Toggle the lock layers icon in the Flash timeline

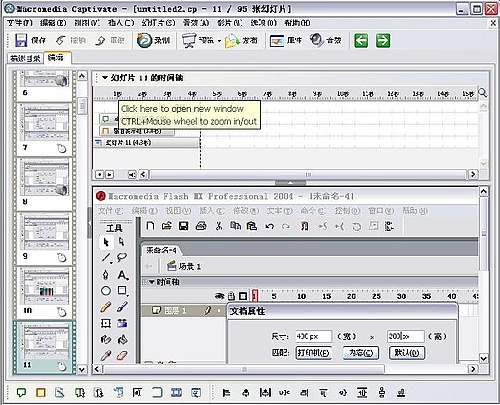(x=231, y=296)
